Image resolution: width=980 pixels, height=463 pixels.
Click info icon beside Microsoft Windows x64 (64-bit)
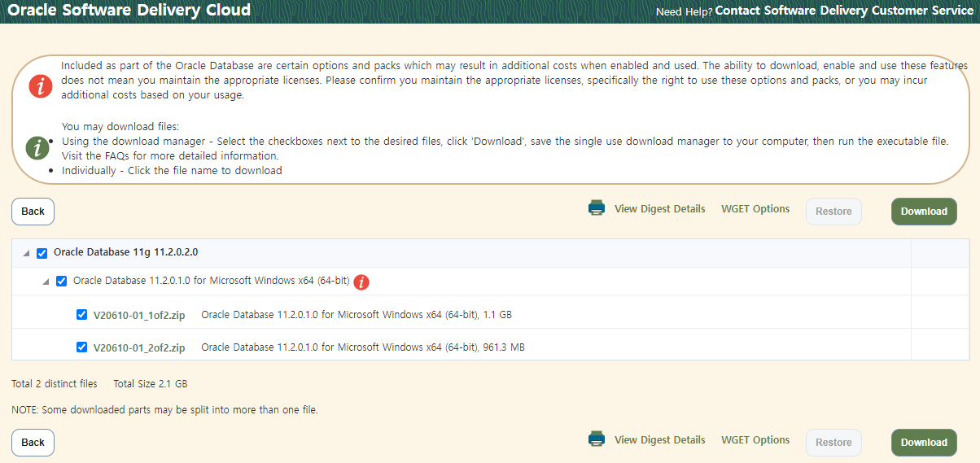pos(361,282)
